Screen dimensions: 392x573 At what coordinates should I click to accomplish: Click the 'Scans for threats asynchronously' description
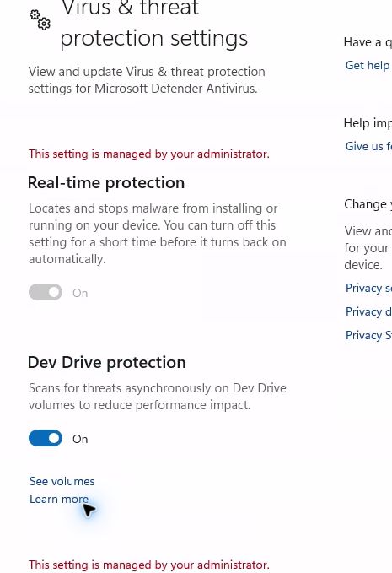(158, 397)
